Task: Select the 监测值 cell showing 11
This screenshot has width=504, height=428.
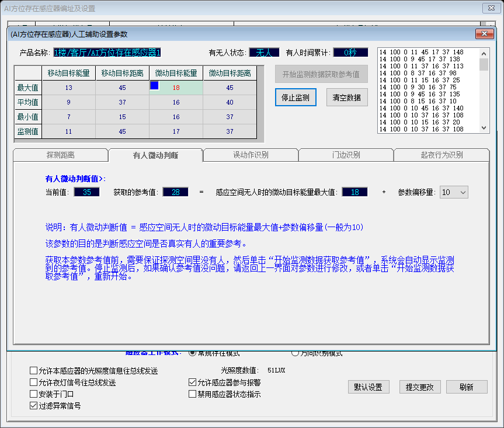Action: (69, 131)
